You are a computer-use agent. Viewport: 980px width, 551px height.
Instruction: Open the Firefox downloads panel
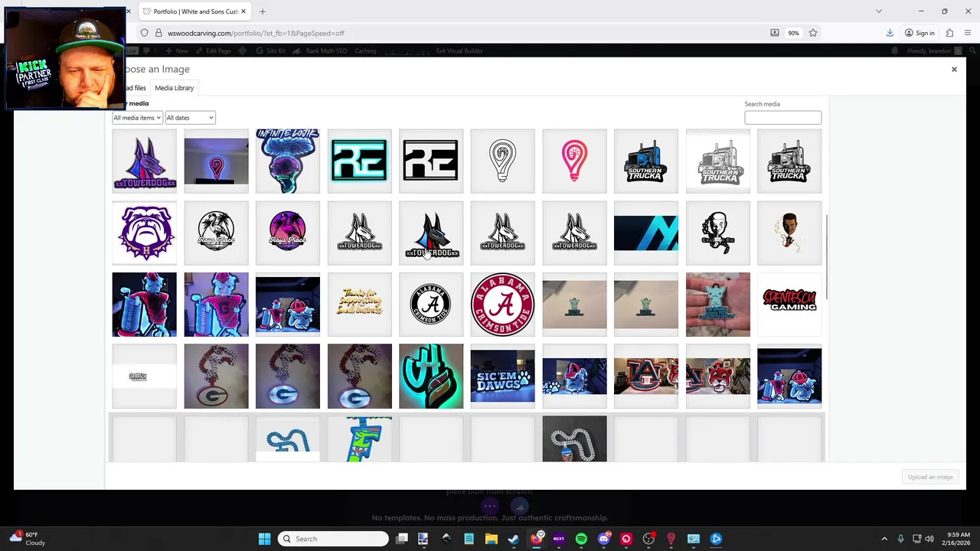[890, 33]
